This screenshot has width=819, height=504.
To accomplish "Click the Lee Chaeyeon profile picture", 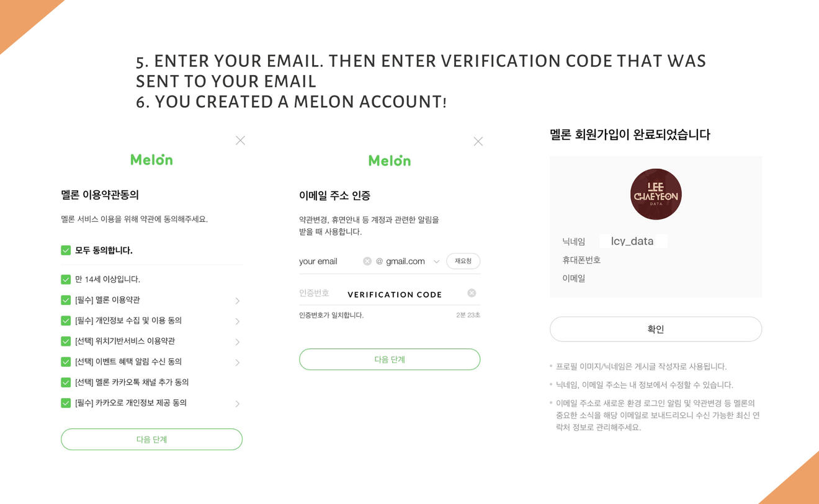I will [x=655, y=194].
